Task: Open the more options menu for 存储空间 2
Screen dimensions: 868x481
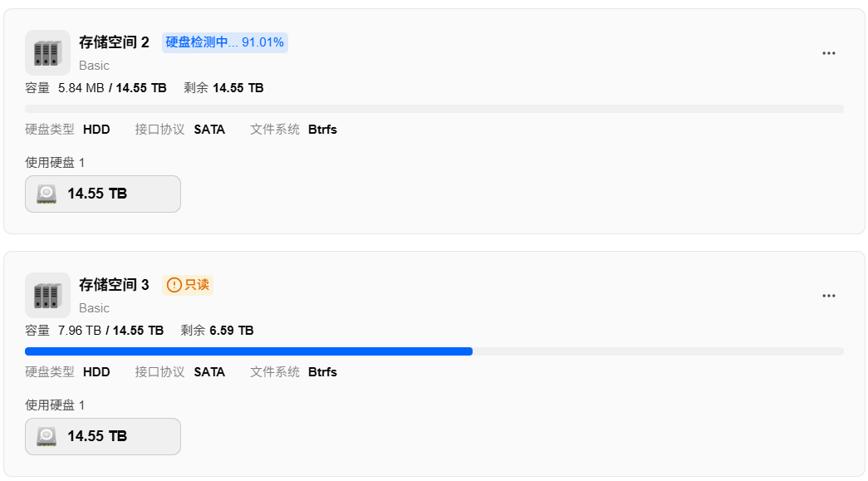Action: pos(829,53)
